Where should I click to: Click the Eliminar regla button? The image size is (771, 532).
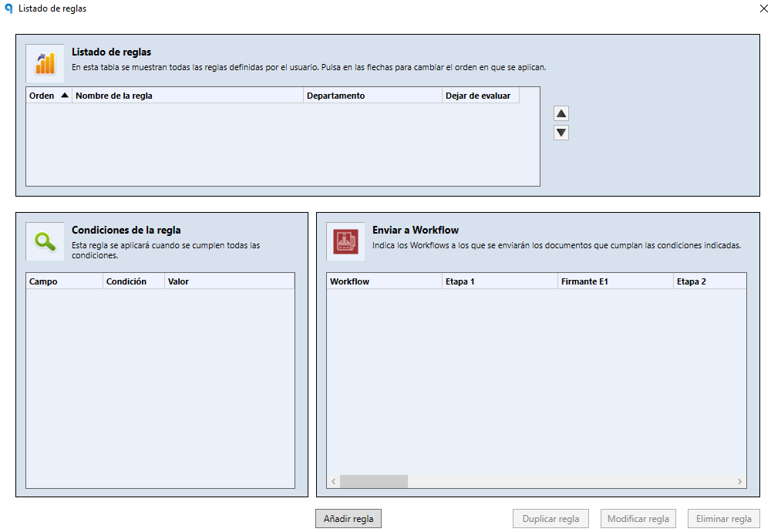coord(724,519)
